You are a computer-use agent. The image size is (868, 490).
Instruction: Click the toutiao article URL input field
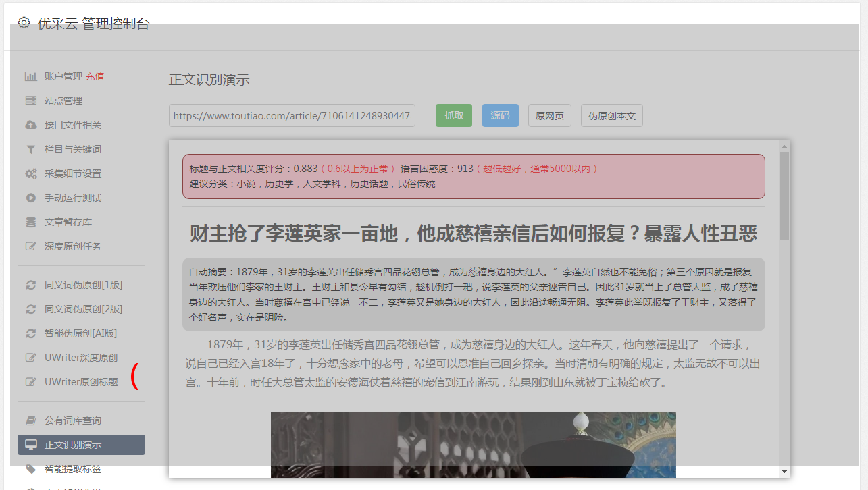[x=292, y=115]
